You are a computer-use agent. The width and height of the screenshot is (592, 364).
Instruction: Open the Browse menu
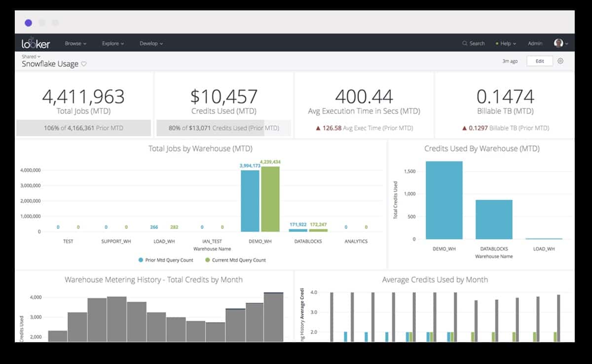pyautogui.click(x=75, y=43)
